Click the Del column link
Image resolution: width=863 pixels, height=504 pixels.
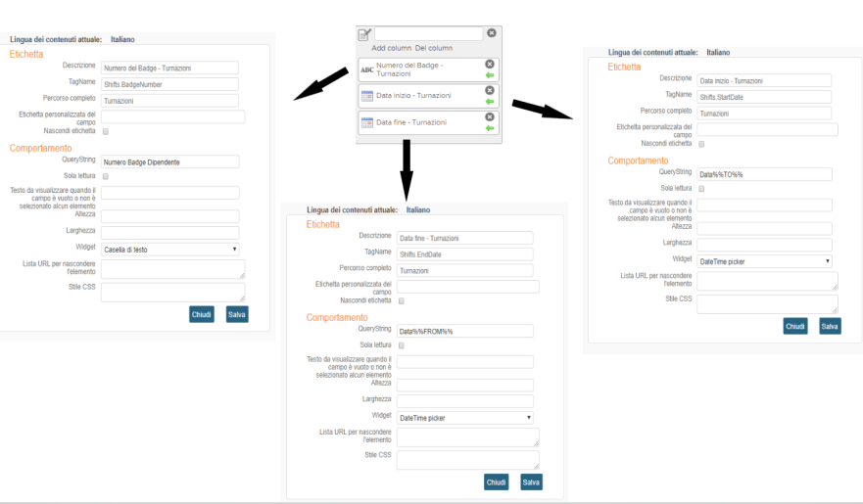[434, 48]
